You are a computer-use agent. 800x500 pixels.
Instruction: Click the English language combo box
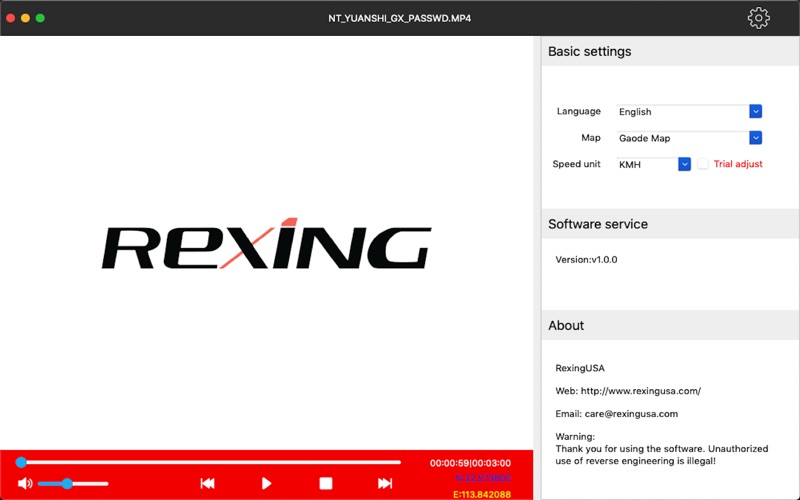689,111
